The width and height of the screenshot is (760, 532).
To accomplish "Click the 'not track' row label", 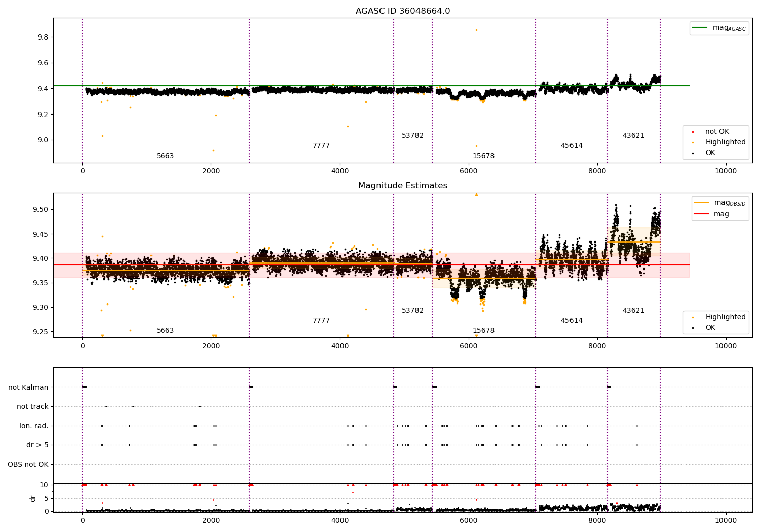I will 32,407.
